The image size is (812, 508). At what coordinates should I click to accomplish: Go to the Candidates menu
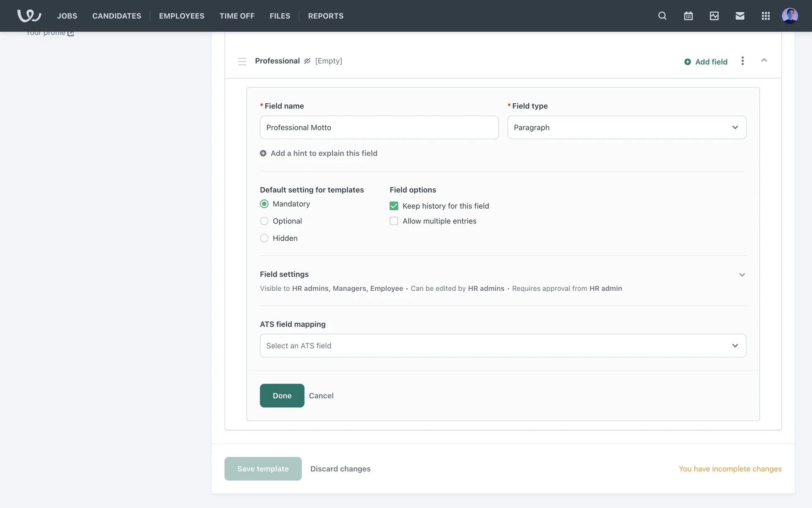[x=117, y=16]
